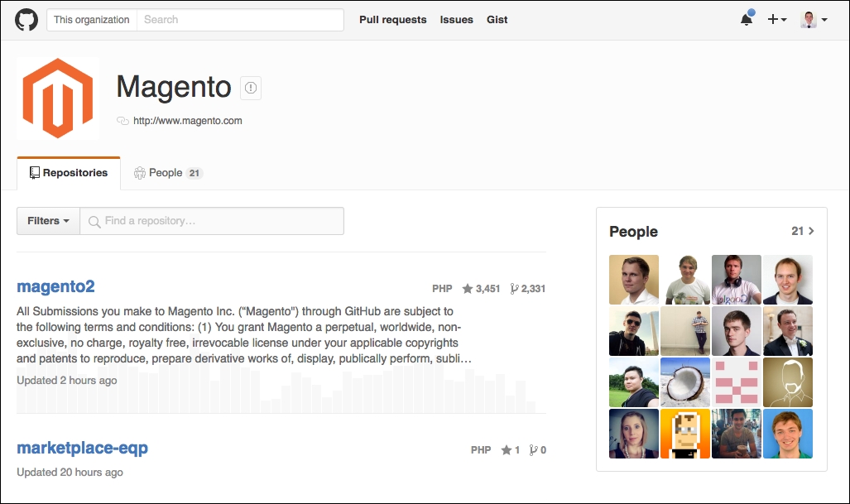
Task: Open the woman avatar with pearl necklace
Action: tap(634, 434)
